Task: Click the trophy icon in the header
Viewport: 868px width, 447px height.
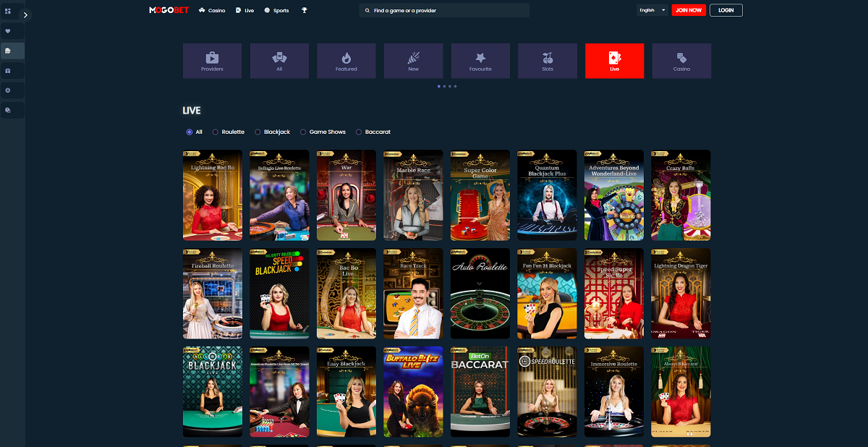Action: point(305,11)
